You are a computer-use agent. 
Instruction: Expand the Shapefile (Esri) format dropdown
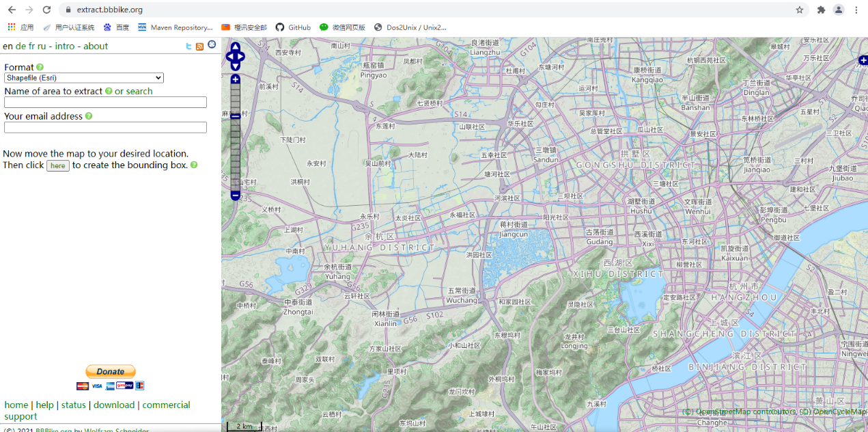pyautogui.click(x=84, y=78)
